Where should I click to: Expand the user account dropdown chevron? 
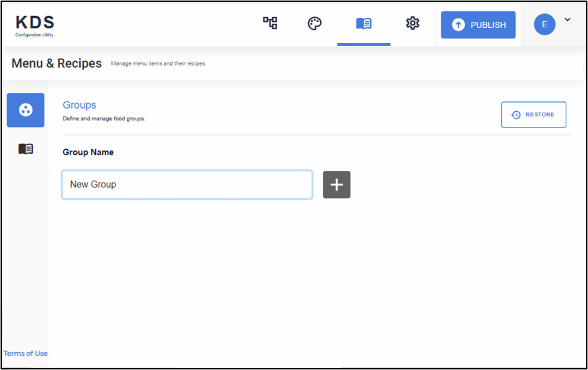[x=567, y=19]
